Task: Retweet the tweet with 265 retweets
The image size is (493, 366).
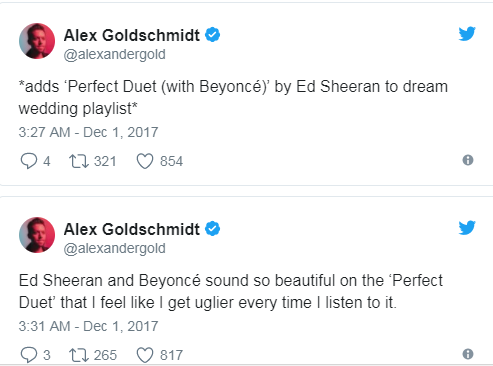Action: point(79,355)
